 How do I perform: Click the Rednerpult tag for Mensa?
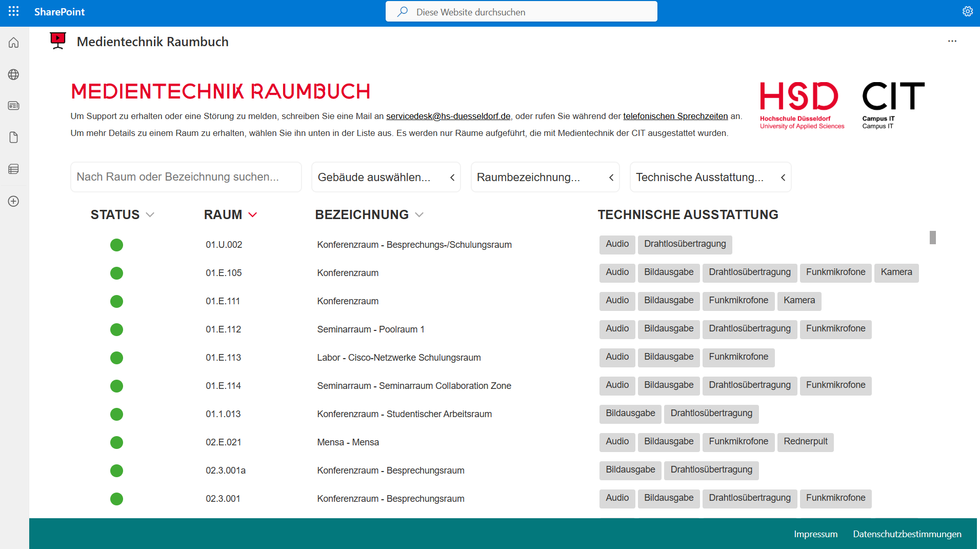[805, 442]
